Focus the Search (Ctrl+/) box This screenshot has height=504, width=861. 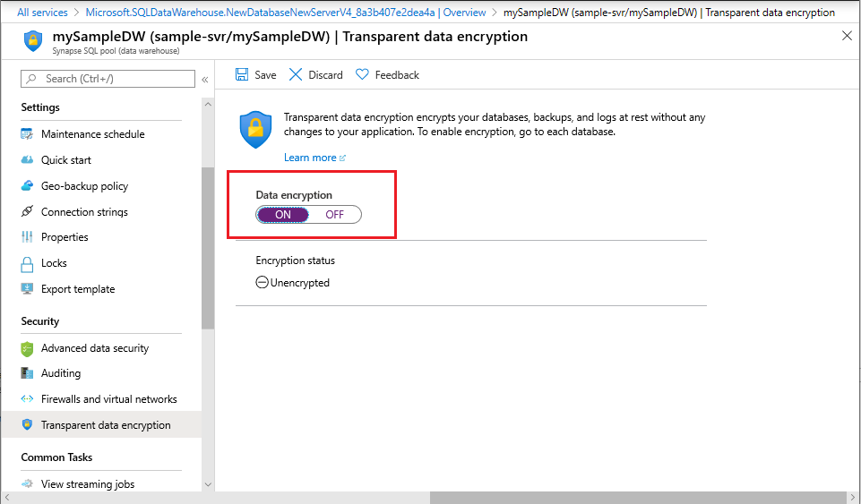click(108, 79)
